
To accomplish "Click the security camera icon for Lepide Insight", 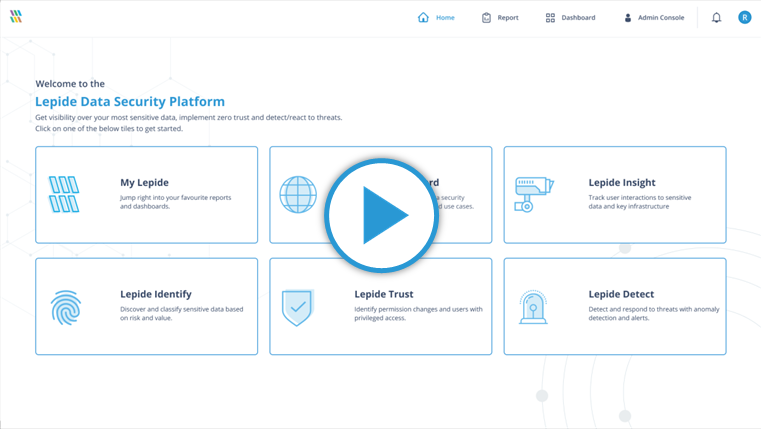I will click(534, 194).
